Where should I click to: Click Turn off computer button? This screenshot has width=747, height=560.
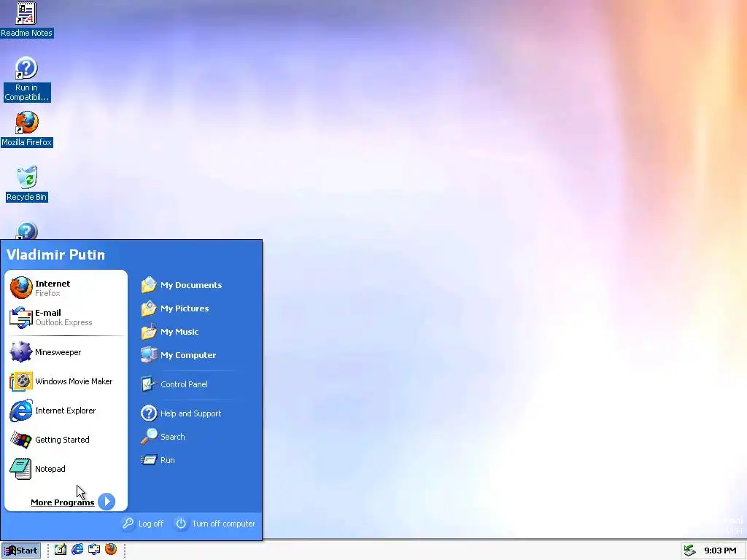[215, 524]
